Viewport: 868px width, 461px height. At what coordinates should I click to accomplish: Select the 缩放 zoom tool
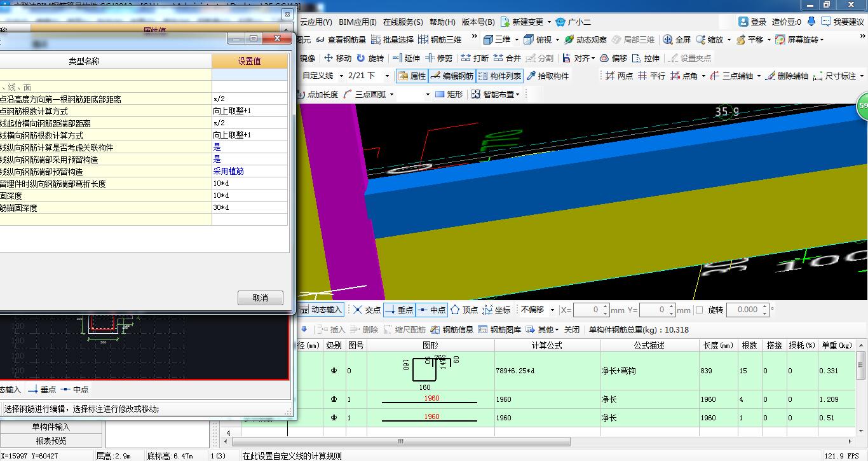point(709,39)
